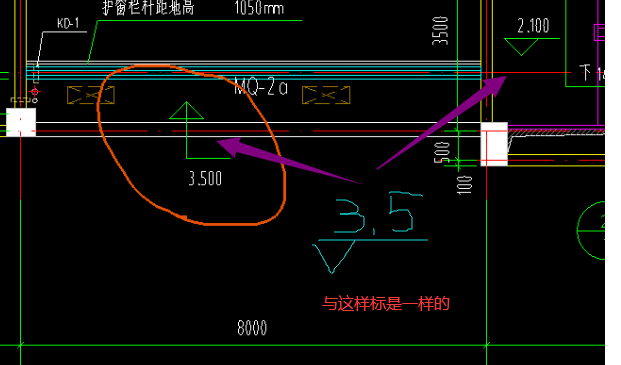This screenshot has width=621, height=365.
Task: Click the vertical 3500 dimension text
Action: 440,30
